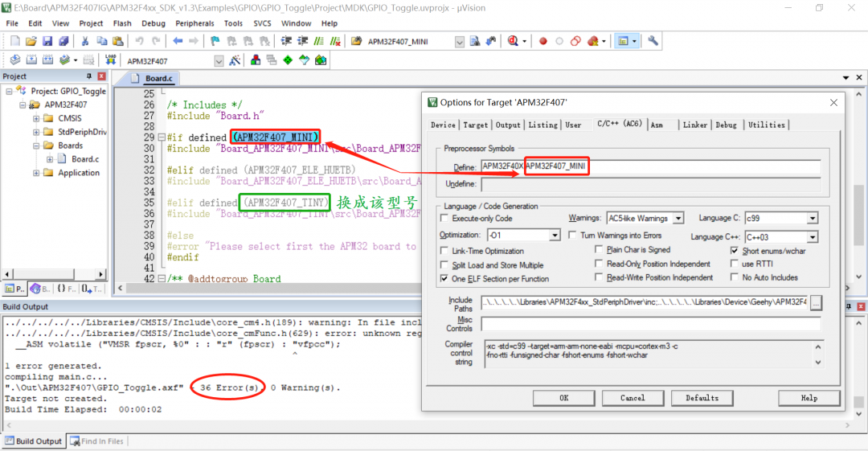Check Plain Char is Signed
Image resolution: width=868 pixels, height=451 pixels.
pos(599,249)
